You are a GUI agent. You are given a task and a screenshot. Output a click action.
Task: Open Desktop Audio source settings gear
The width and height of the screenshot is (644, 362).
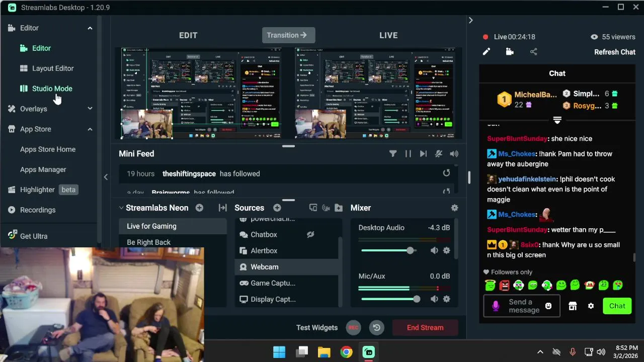(446, 250)
